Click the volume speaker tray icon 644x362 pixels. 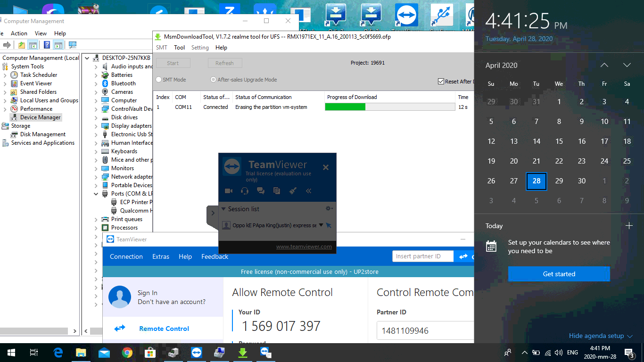pyautogui.click(x=559, y=353)
